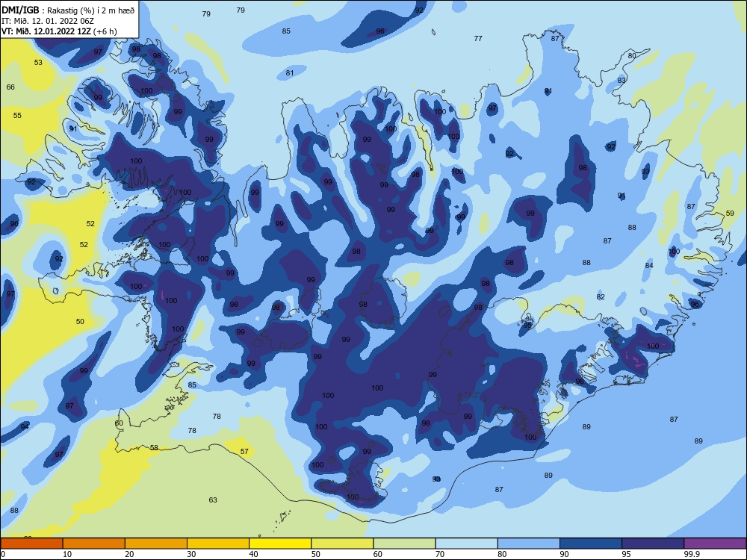
Task: Click the navy 95–99.9 legend swatch
Action: [653, 544]
